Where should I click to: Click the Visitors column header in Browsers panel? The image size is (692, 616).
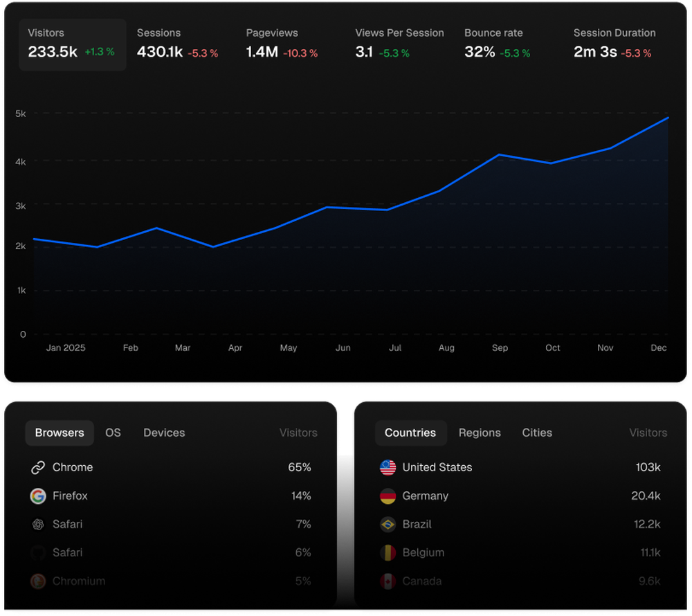point(298,433)
